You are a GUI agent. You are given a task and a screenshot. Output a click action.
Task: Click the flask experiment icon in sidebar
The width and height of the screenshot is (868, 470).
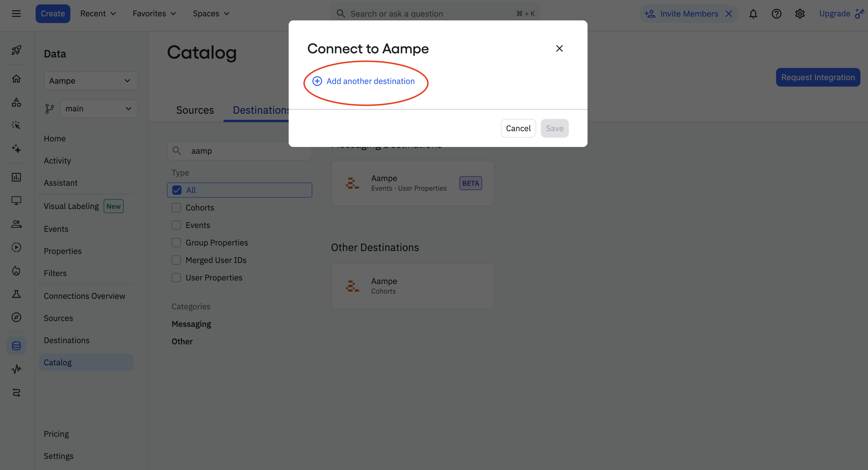pyautogui.click(x=16, y=294)
